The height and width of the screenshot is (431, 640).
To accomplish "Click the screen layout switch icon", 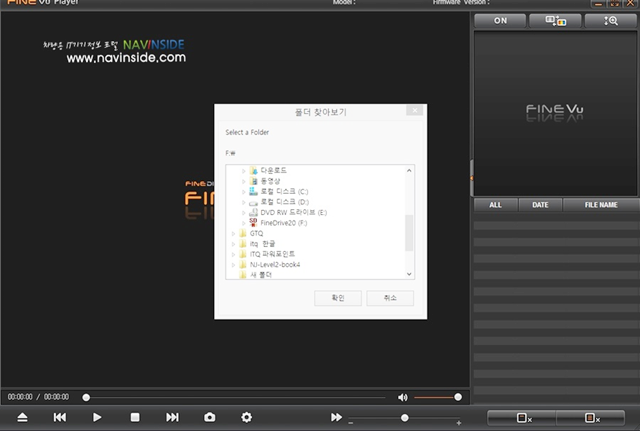I will (x=556, y=21).
